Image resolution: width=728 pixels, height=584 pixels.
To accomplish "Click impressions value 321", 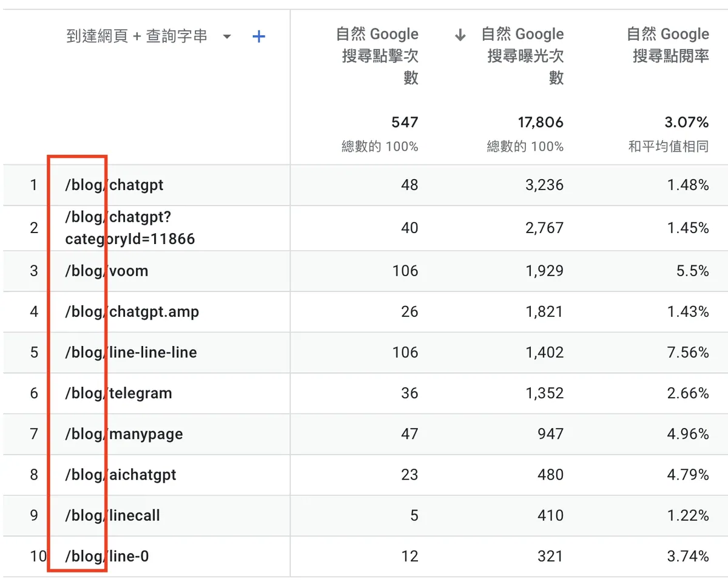I will pyautogui.click(x=550, y=556).
